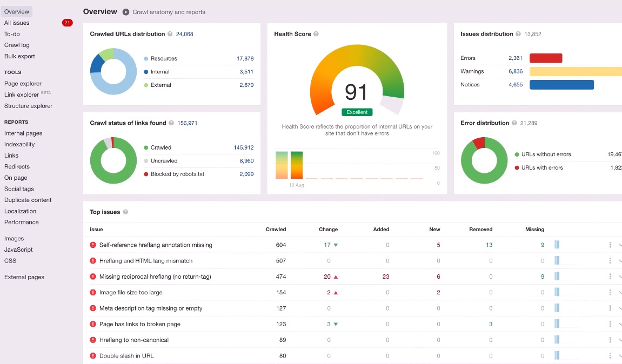Open three-dot menu for Self-reference hreflang row
Viewport: 622px width, 364px height.
610,245
